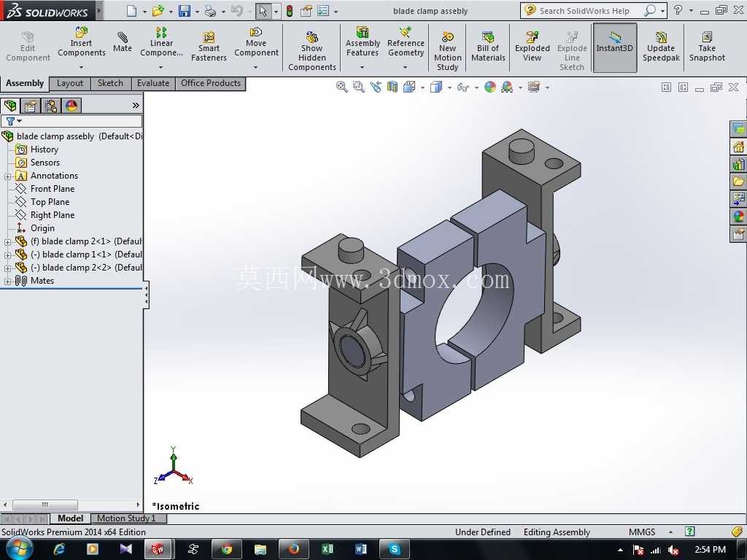This screenshot has height=560, width=747.
Task: Expand blade clamp 1<1> component
Action: point(7,255)
